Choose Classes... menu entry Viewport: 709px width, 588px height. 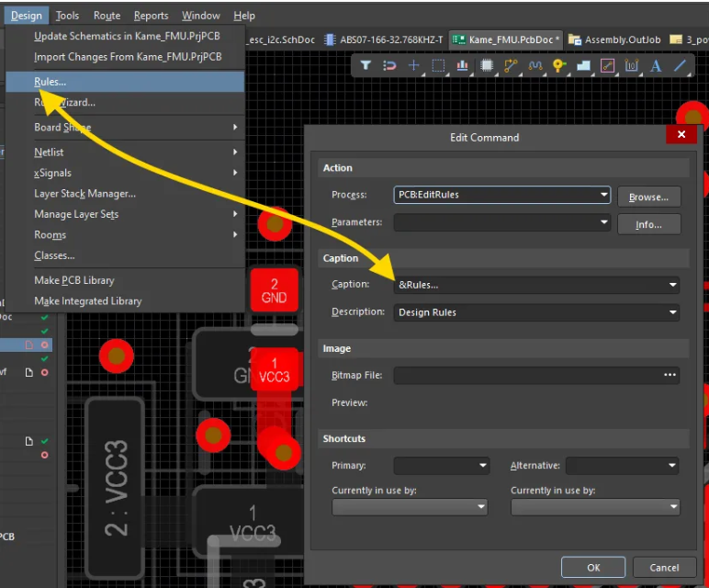(125, 255)
